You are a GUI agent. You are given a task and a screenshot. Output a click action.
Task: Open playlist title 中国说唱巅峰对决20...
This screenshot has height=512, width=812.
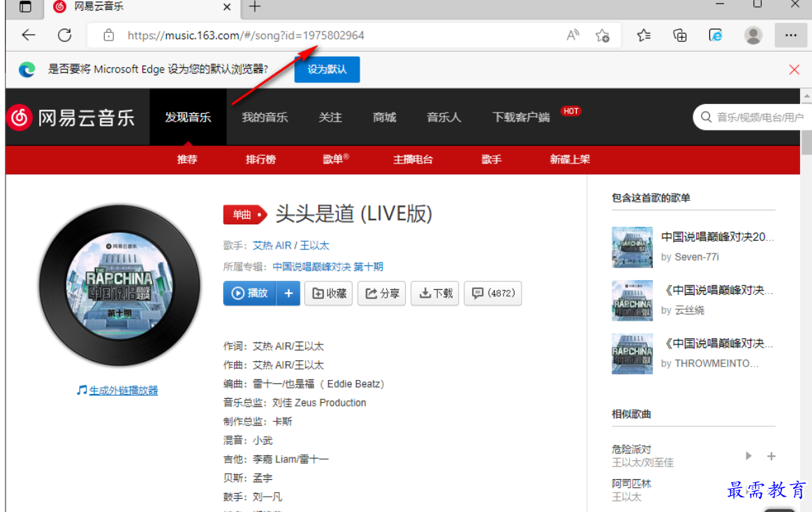click(x=718, y=237)
